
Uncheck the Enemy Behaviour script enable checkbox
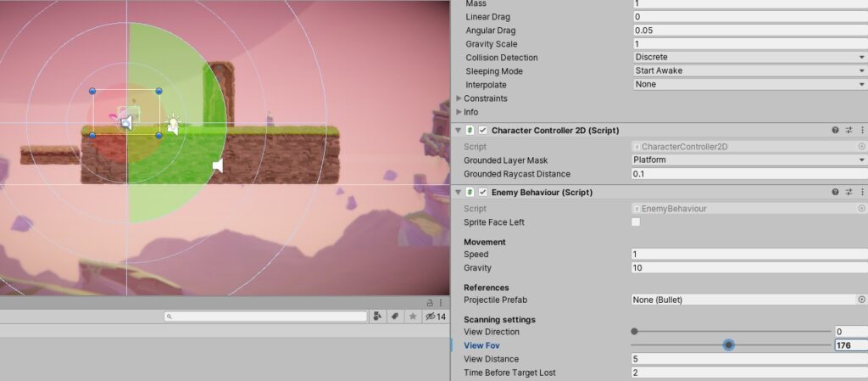(x=483, y=192)
